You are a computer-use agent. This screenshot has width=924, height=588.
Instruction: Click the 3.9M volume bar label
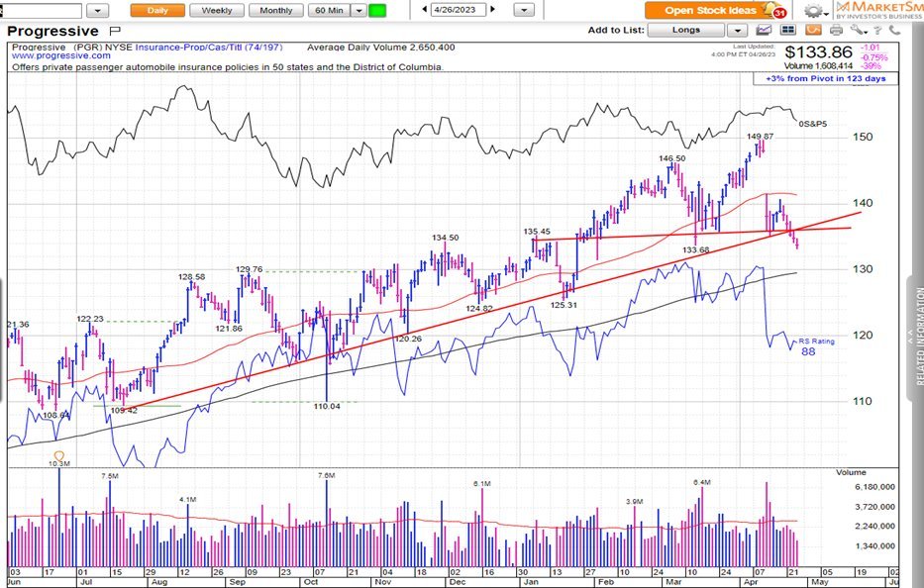(635, 502)
